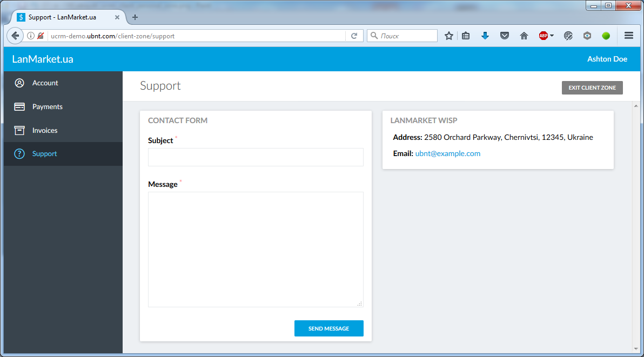Screen dimensions: 644x357
Task: Open Payments in the sidebar
Action: tap(47, 107)
